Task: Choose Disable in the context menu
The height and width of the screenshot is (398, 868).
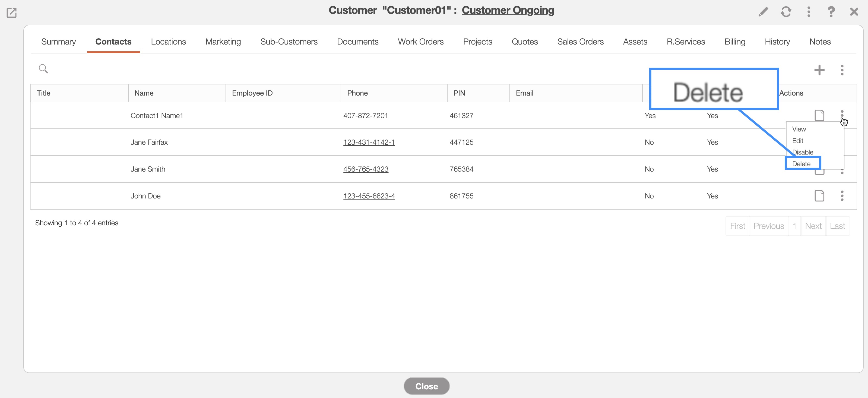Action: (803, 152)
